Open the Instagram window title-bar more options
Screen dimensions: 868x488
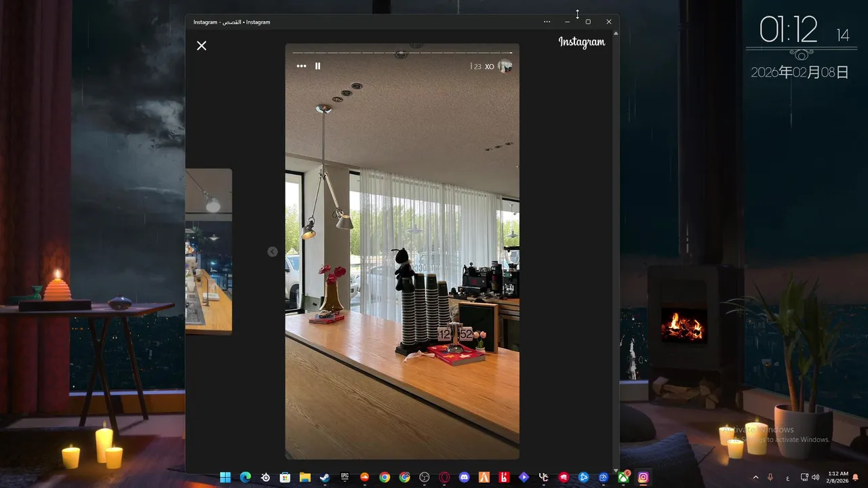pyautogui.click(x=547, y=22)
